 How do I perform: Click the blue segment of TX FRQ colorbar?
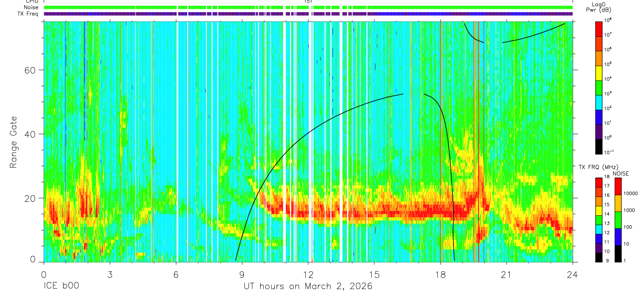(598, 238)
